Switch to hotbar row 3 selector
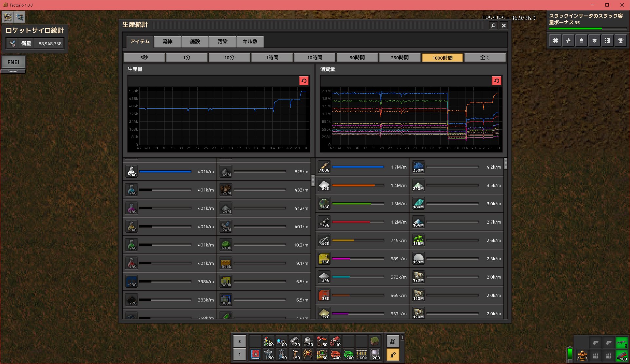Viewport: 630px width, 364px height. point(239,341)
